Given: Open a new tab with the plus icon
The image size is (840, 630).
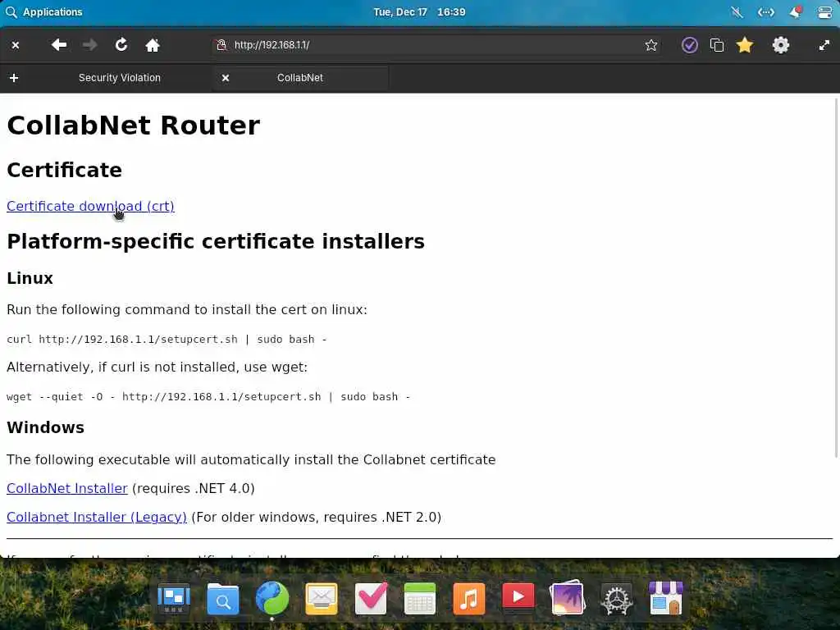Looking at the screenshot, I should tap(14, 78).
